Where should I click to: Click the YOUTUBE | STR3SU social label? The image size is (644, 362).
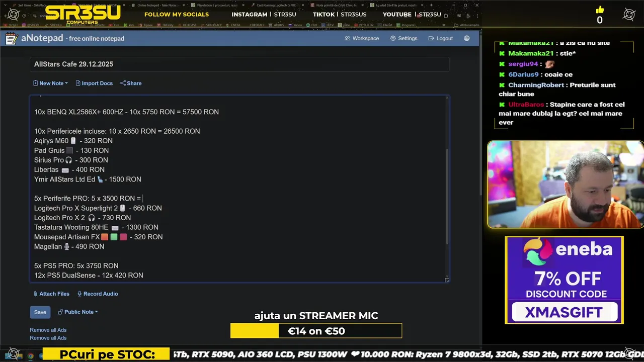(x=412, y=14)
